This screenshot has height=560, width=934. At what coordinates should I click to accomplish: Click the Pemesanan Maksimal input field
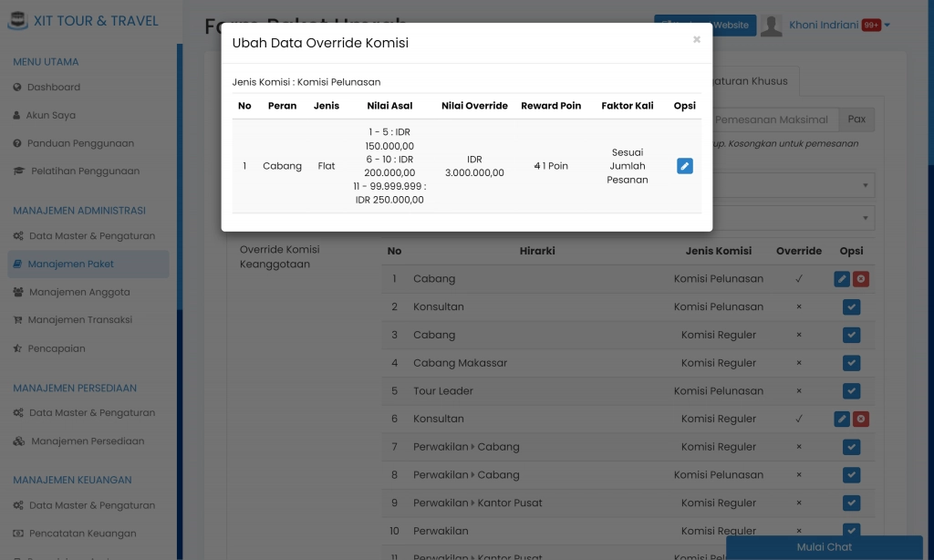773,119
